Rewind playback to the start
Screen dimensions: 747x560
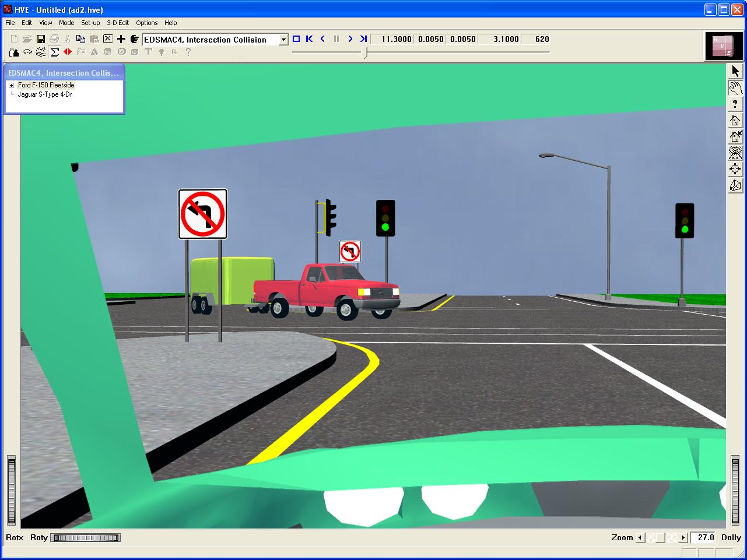[x=309, y=39]
